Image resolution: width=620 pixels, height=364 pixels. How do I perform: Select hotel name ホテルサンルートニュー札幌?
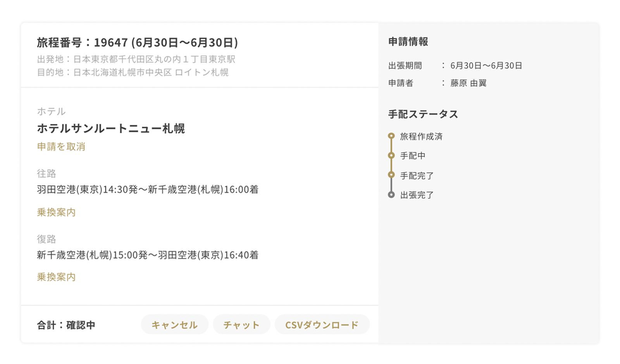pos(111,128)
